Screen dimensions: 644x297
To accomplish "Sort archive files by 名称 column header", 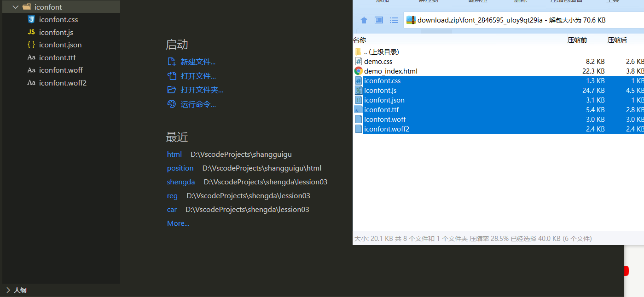I will point(360,40).
